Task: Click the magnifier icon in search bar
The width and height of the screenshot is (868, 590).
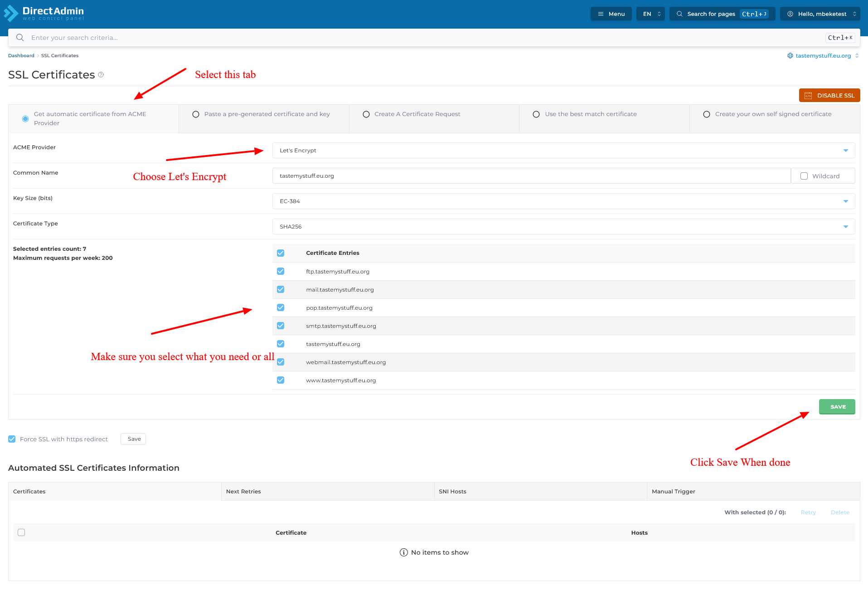Action: [20, 38]
